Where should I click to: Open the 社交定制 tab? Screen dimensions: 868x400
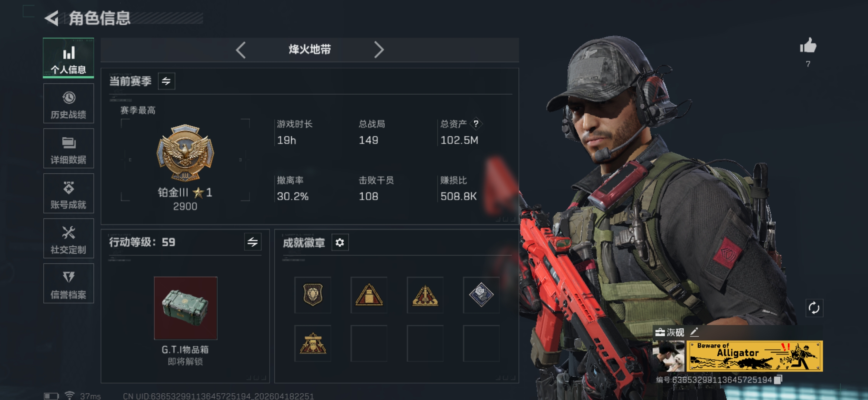[69, 238]
